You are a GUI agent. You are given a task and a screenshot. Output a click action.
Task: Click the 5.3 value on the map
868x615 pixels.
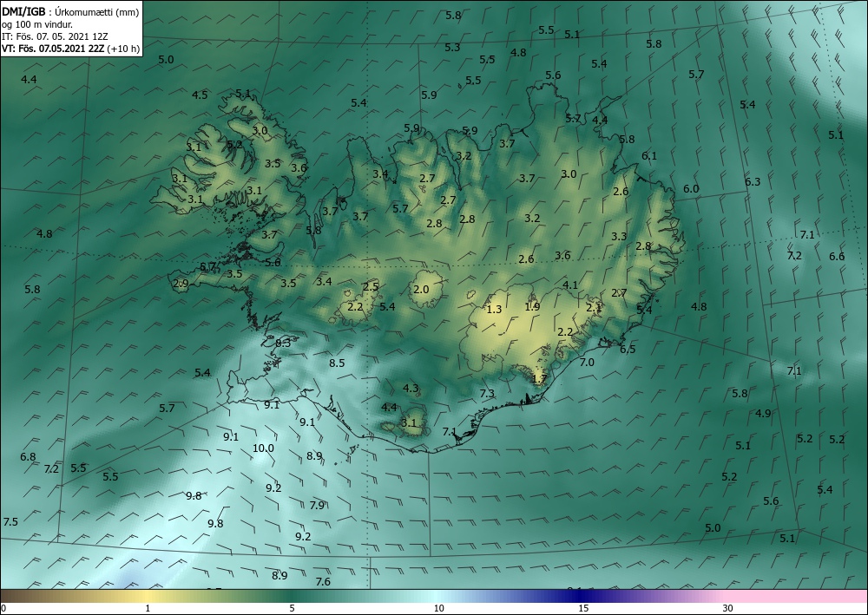pos(452,48)
